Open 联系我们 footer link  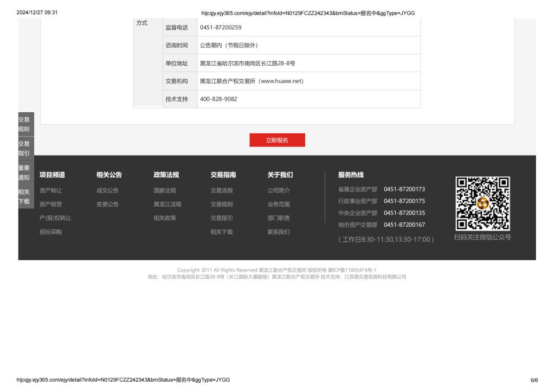[x=279, y=232]
